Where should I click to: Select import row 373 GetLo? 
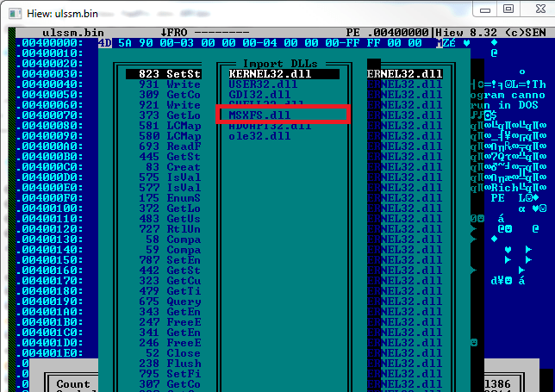tap(170, 115)
